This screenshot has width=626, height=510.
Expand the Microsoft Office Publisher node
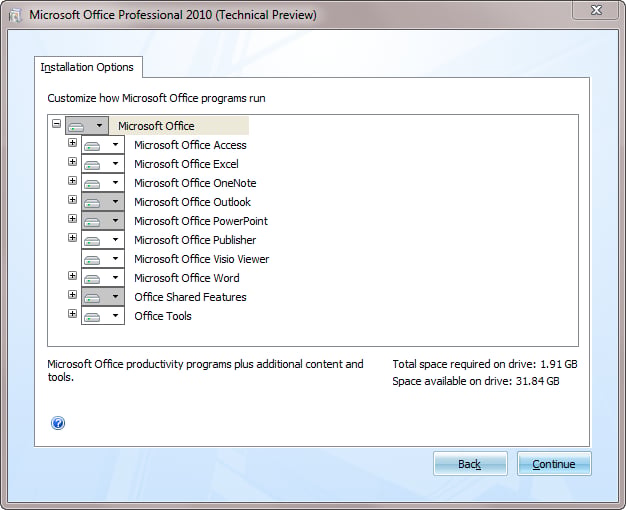pyautogui.click(x=72, y=238)
